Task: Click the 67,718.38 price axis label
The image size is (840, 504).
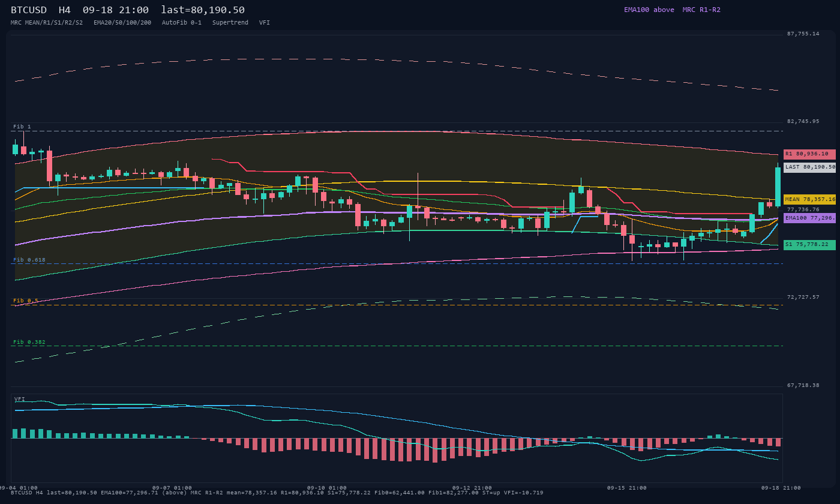Action: (803, 385)
